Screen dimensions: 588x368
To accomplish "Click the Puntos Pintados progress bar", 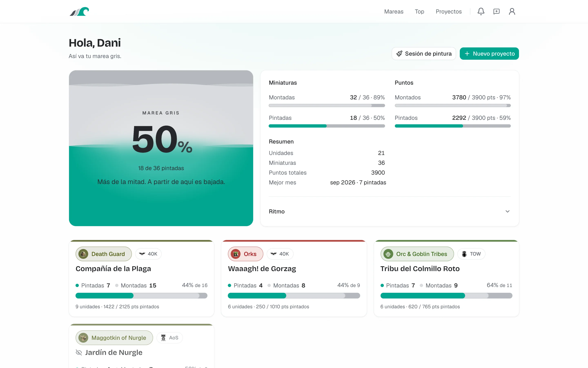I will pos(453,126).
